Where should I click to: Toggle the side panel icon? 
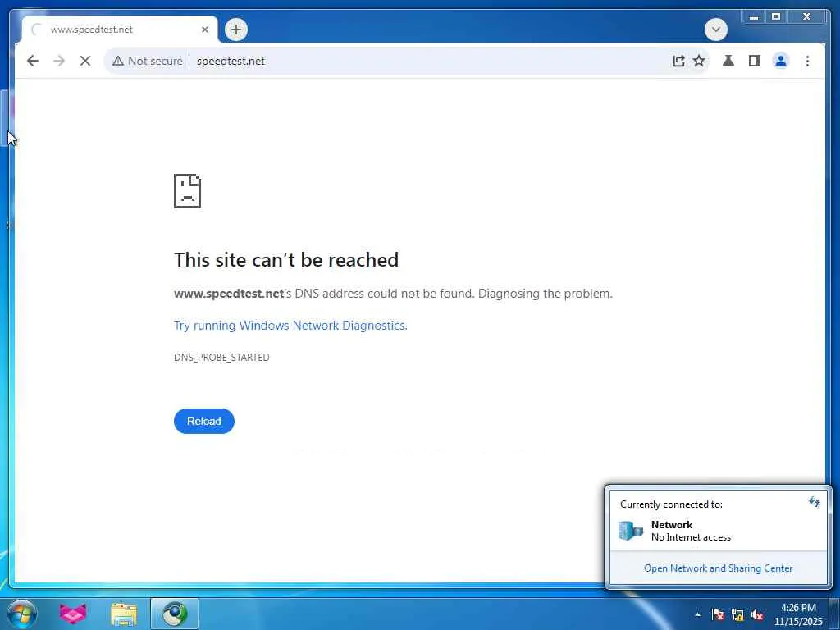(x=755, y=61)
